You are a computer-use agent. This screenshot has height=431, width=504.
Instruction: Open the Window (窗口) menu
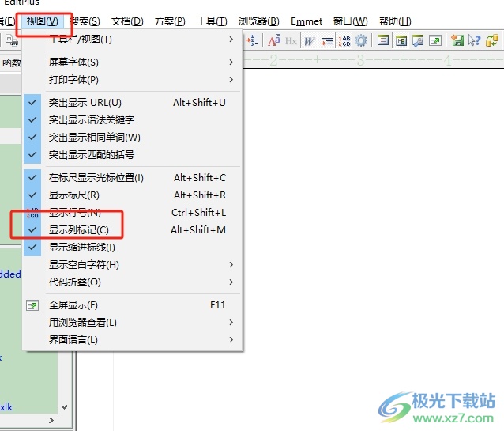click(351, 21)
